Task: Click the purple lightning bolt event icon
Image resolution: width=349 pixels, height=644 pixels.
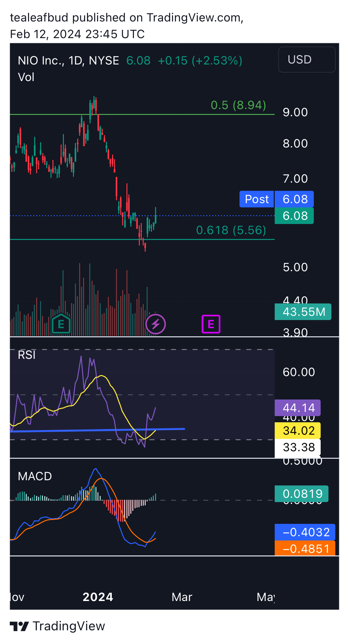Action: tap(155, 324)
